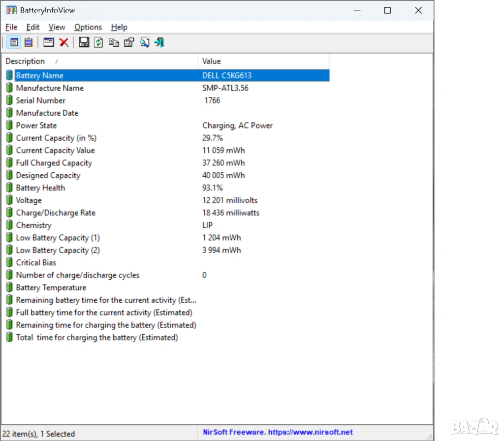Viewport: 504px width, 441px height.
Task: Open the Options menu
Action: pyautogui.click(x=88, y=27)
